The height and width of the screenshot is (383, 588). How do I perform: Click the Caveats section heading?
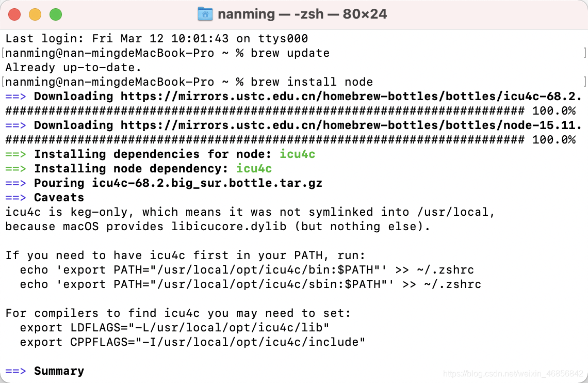coord(59,198)
